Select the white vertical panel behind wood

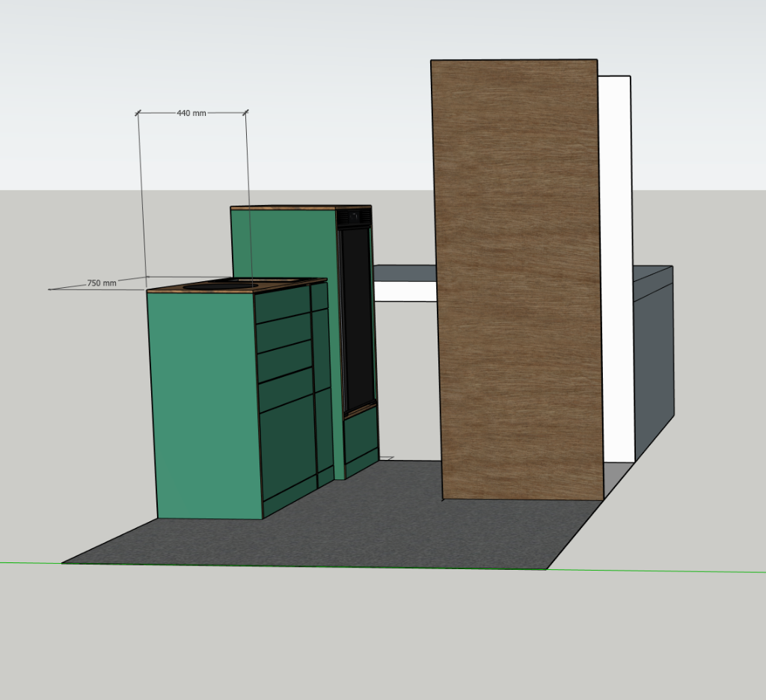click(x=617, y=268)
